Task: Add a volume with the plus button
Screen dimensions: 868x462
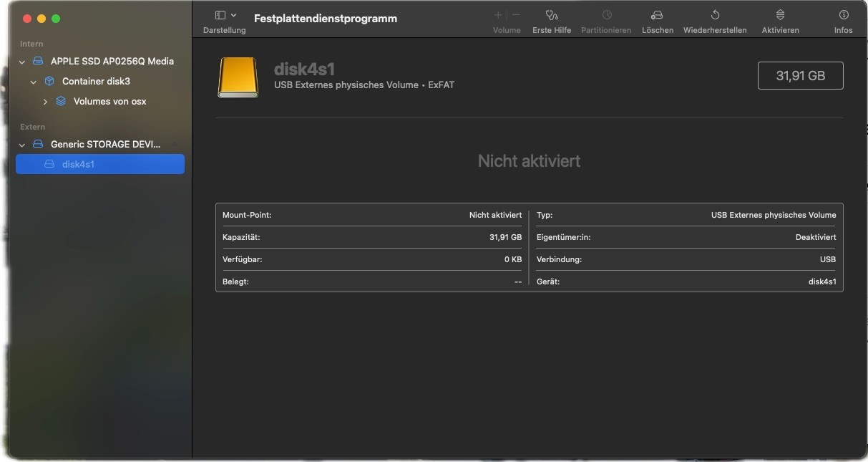Action: [x=498, y=15]
